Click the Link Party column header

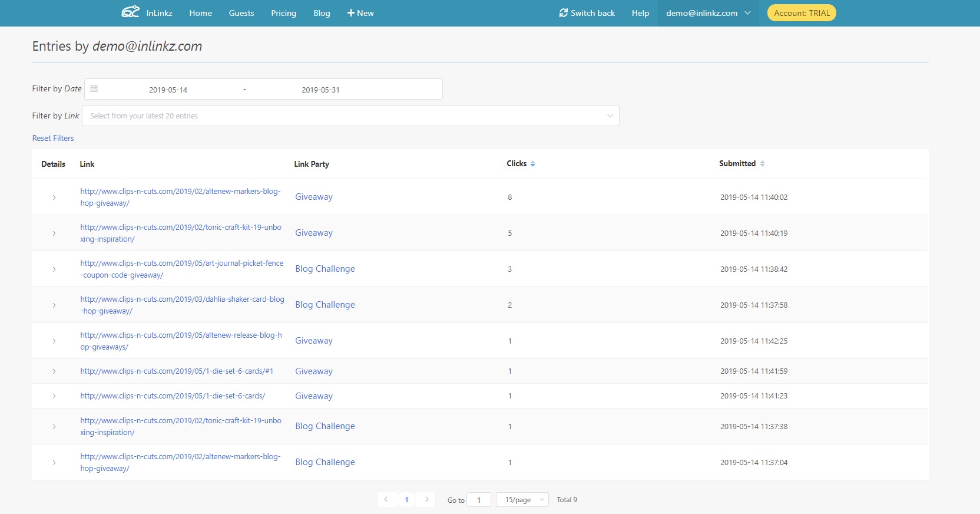click(x=312, y=164)
